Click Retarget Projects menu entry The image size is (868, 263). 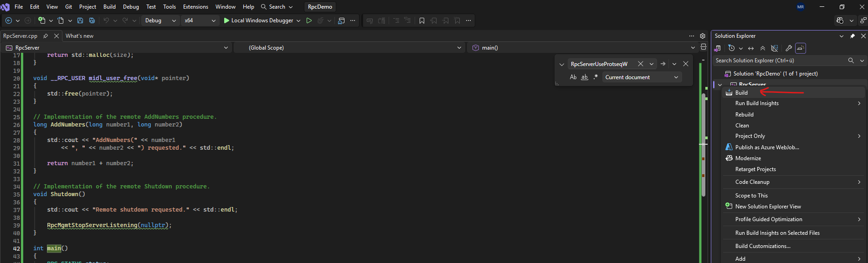coord(793,169)
